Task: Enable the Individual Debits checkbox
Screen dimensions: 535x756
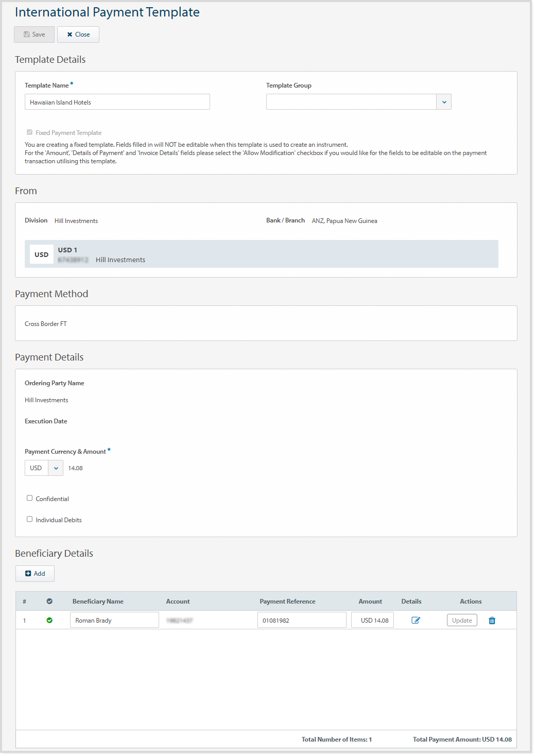Action: tap(29, 519)
